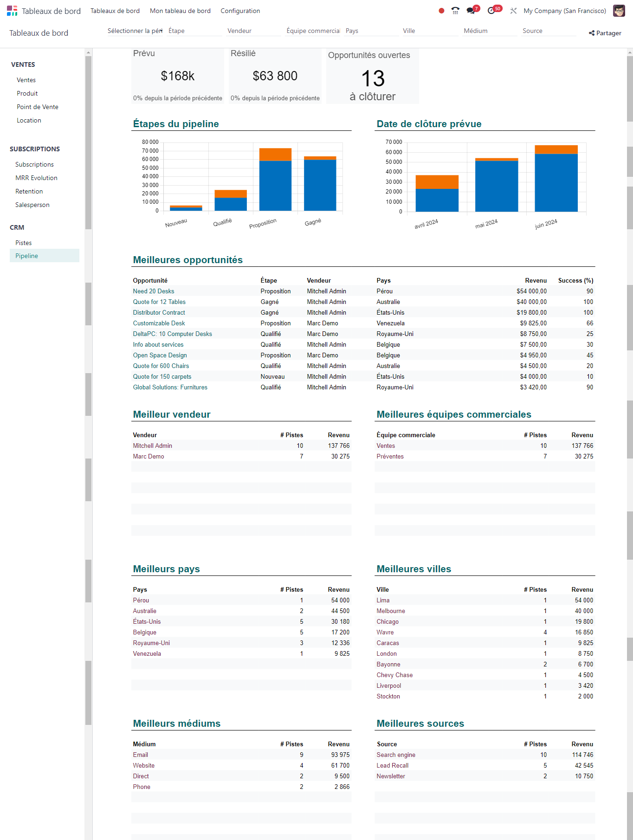This screenshot has height=840, width=633.
Task: Open conversations icon with 7 messages
Action: pos(471,11)
